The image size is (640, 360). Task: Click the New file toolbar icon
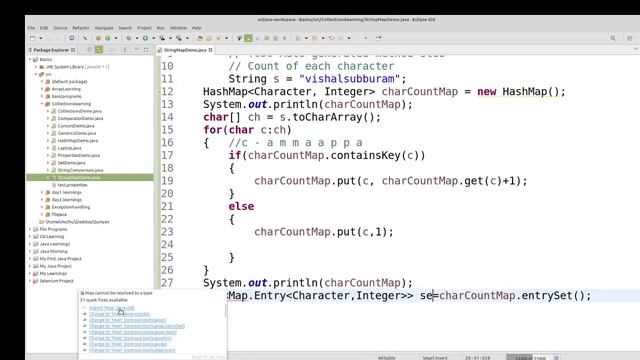click(x=33, y=38)
